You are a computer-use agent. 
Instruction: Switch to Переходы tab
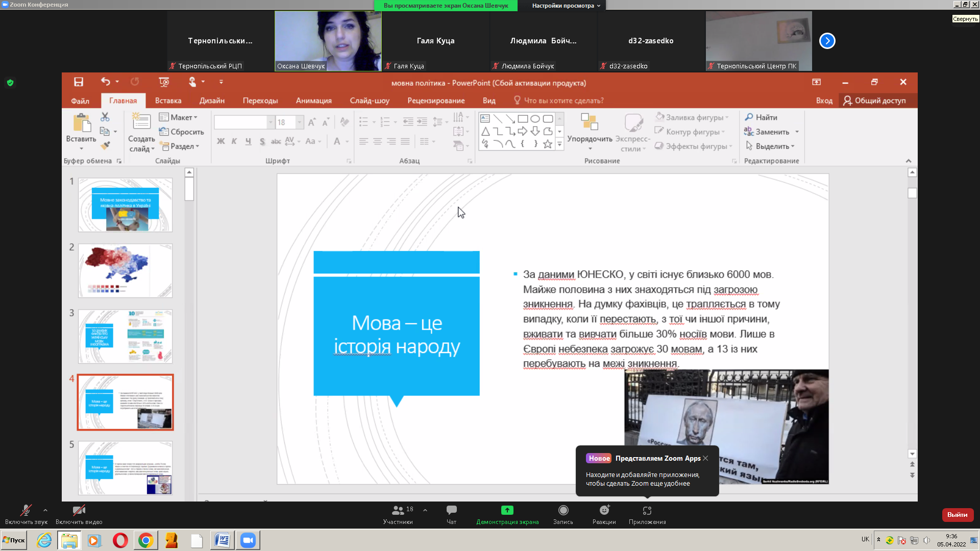260,101
